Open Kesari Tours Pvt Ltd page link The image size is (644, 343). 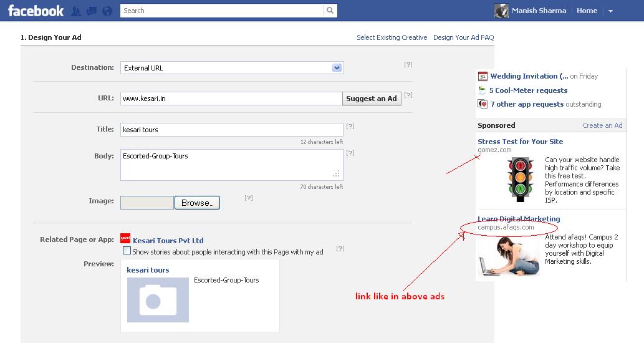click(x=168, y=241)
